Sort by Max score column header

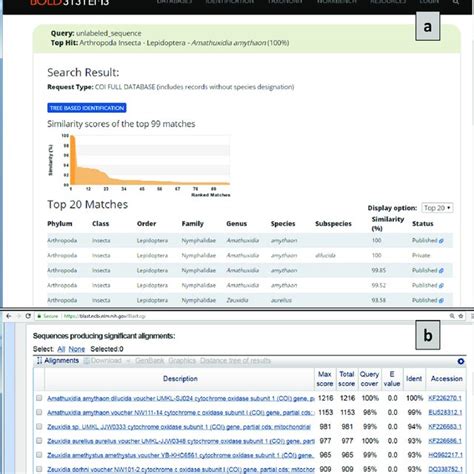(325, 379)
